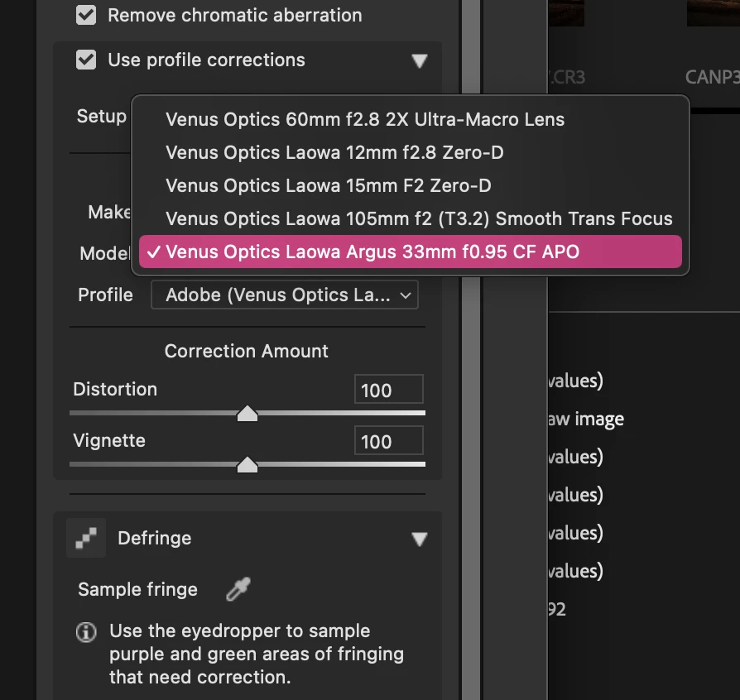
Task: Uncheck Remove chromatic aberration checkbox
Action: click(x=86, y=15)
